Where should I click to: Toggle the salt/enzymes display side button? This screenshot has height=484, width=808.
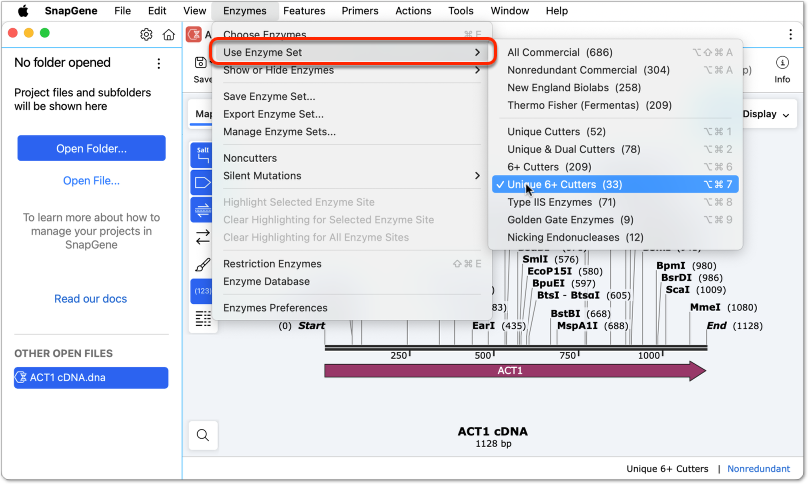[201, 155]
